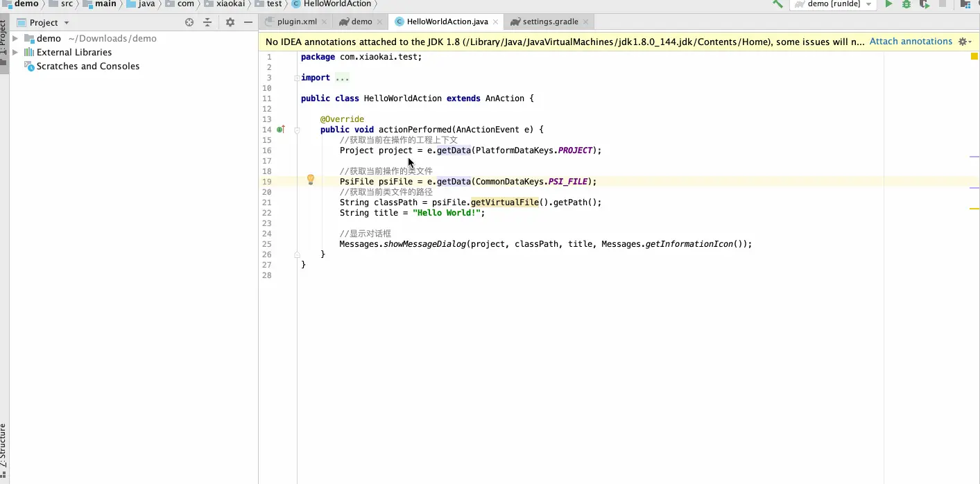980x484 pixels.
Task: Expand the demo project tree node
Action: pyautogui.click(x=15, y=39)
